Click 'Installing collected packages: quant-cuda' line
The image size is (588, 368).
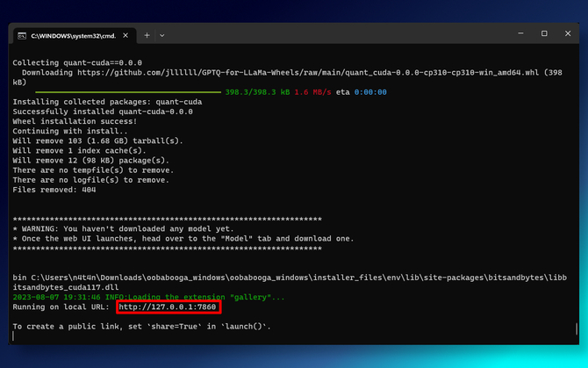pyautogui.click(x=107, y=102)
